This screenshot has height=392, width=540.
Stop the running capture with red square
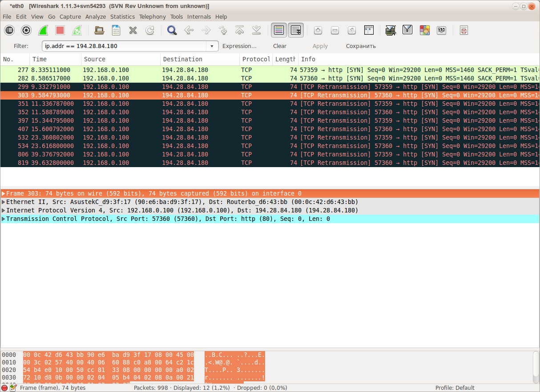[60, 30]
